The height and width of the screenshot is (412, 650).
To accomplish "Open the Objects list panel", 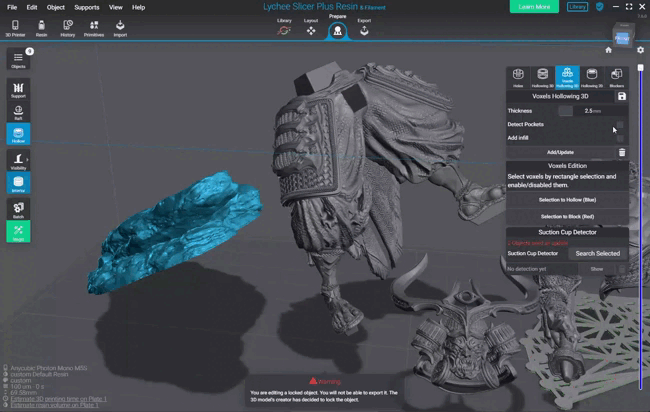I will point(18,59).
